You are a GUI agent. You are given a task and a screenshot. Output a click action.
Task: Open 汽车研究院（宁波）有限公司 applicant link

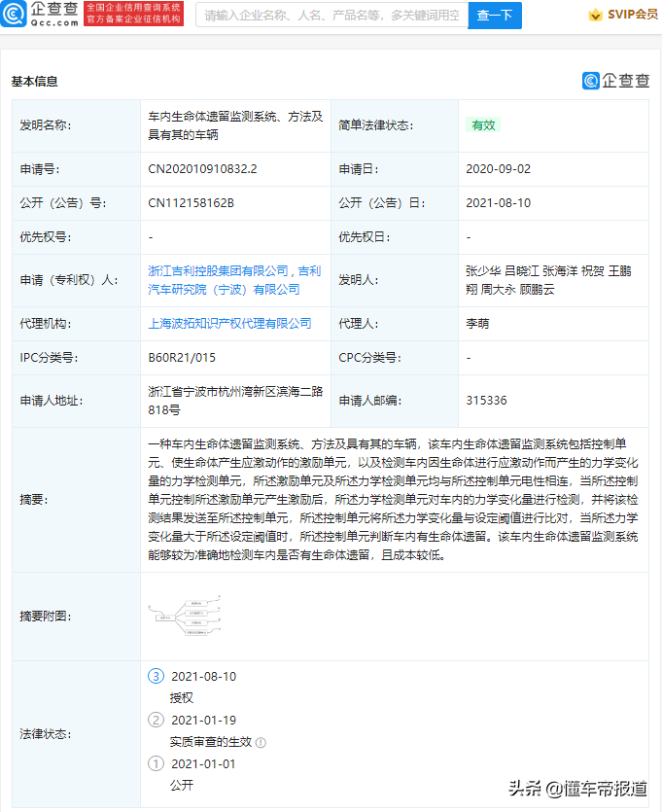point(224,290)
